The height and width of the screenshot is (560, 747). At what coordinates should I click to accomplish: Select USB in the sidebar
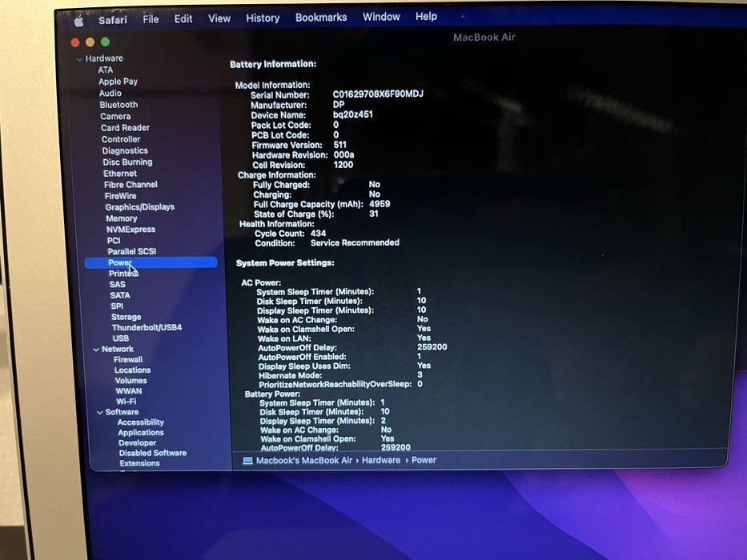click(121, 338)
